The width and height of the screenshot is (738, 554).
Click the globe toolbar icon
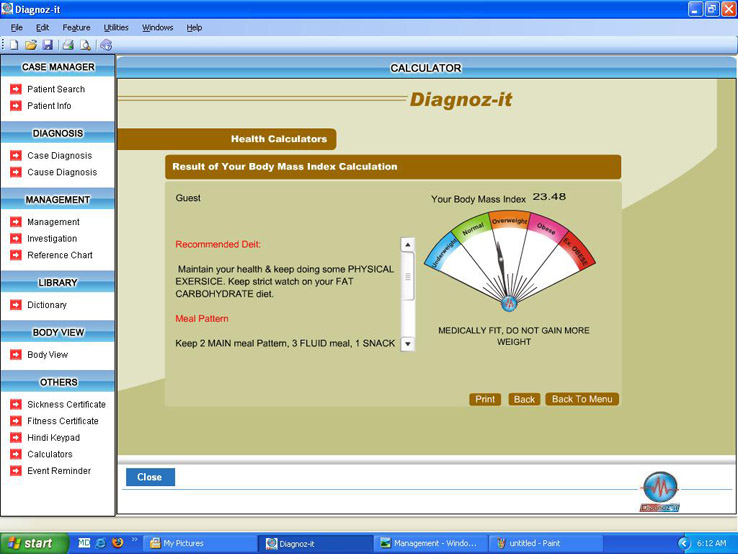[x=106, y=45]
